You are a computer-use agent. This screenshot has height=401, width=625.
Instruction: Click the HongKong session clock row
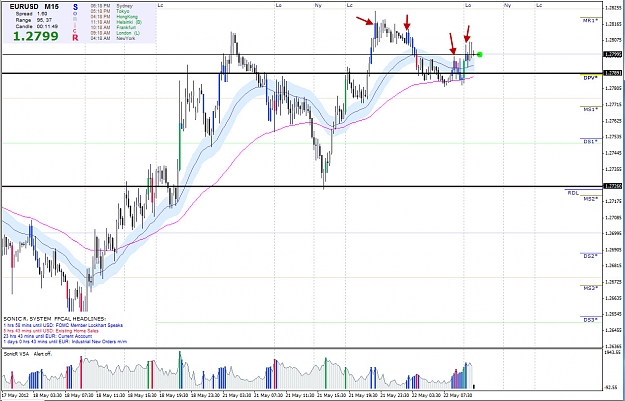click(114, 17)
